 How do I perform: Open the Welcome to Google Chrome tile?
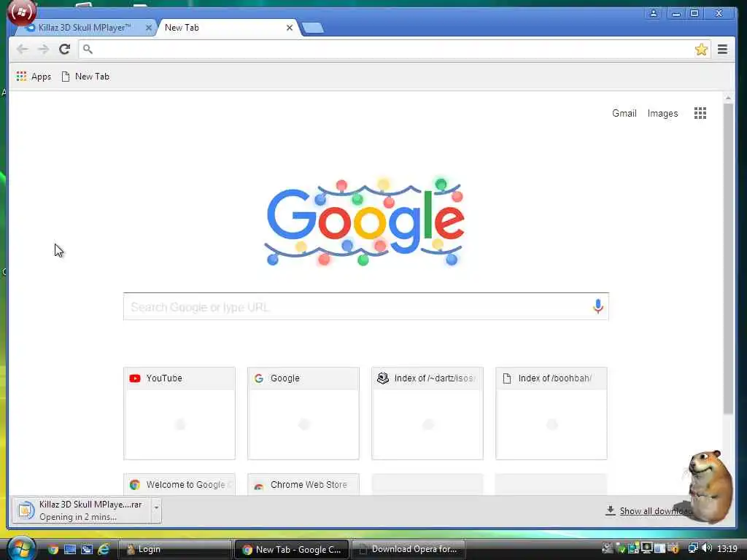coord(179,484)
